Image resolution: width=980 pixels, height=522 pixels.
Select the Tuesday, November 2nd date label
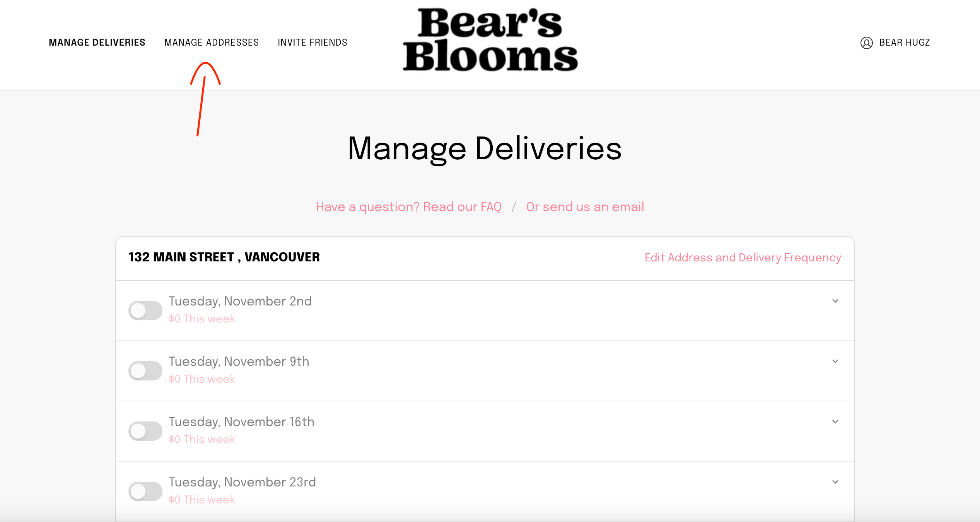pyautogui.click(x=240, y=301)
